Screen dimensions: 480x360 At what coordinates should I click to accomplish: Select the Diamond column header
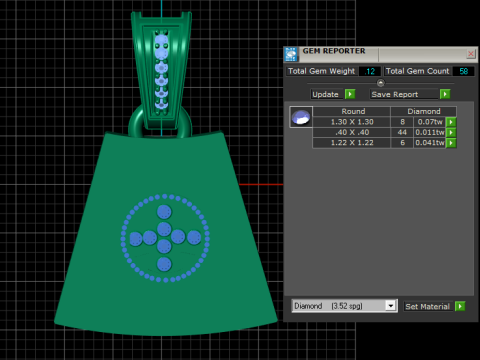[x=423, y=111]
